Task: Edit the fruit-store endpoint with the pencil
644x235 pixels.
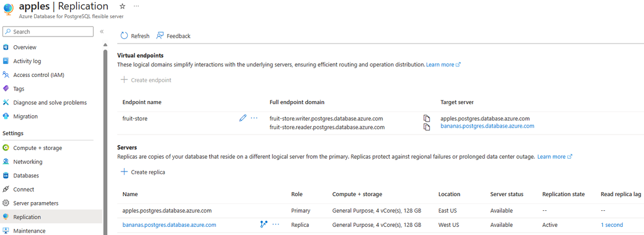Action: click(x=243, y=118)
